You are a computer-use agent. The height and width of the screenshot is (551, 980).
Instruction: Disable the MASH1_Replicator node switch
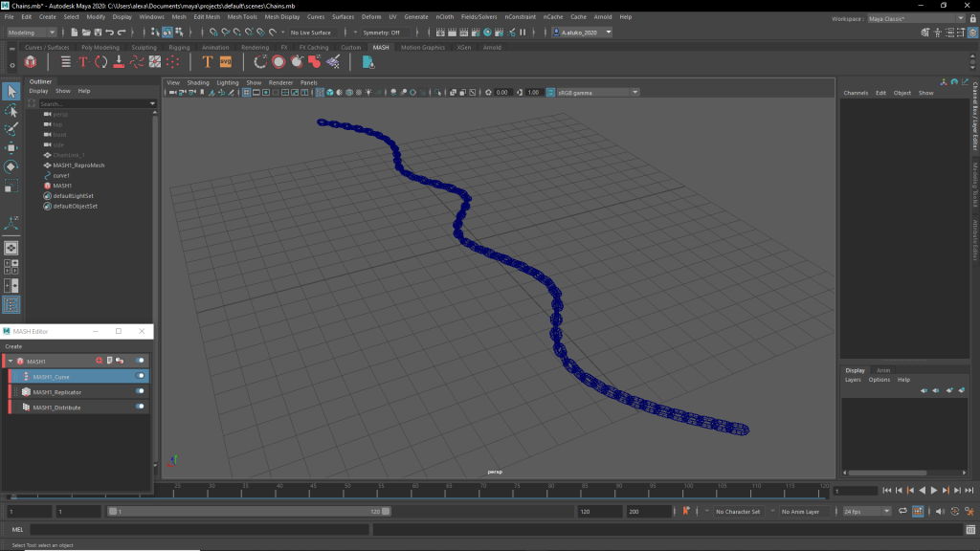pos(141,391)
